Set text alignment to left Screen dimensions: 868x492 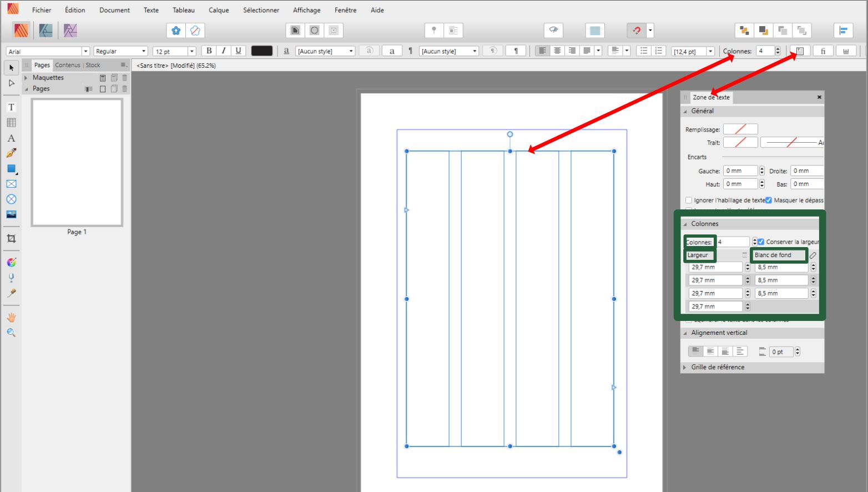coord(542,51)
